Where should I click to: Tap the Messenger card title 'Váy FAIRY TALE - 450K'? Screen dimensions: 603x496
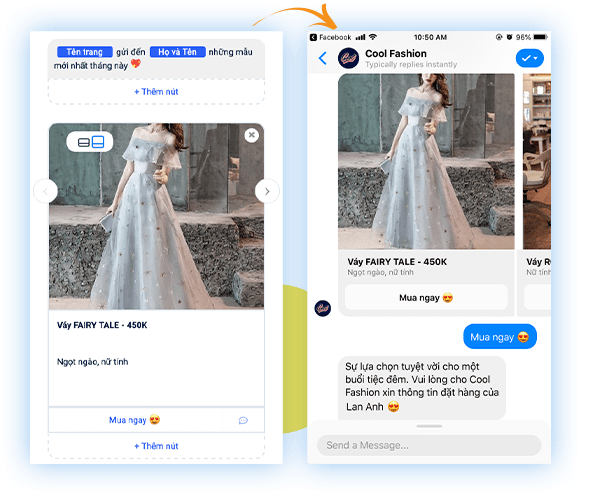(397, 262)
